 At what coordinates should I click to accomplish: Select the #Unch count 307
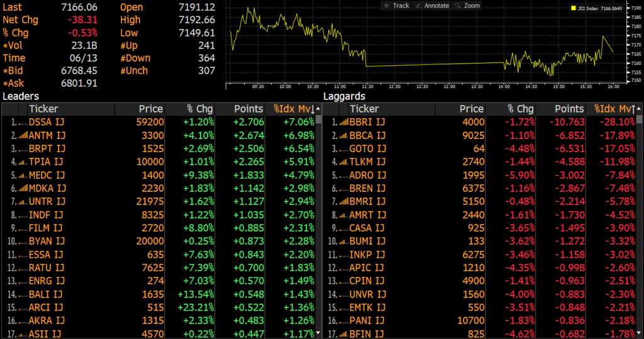click(206, 70)
